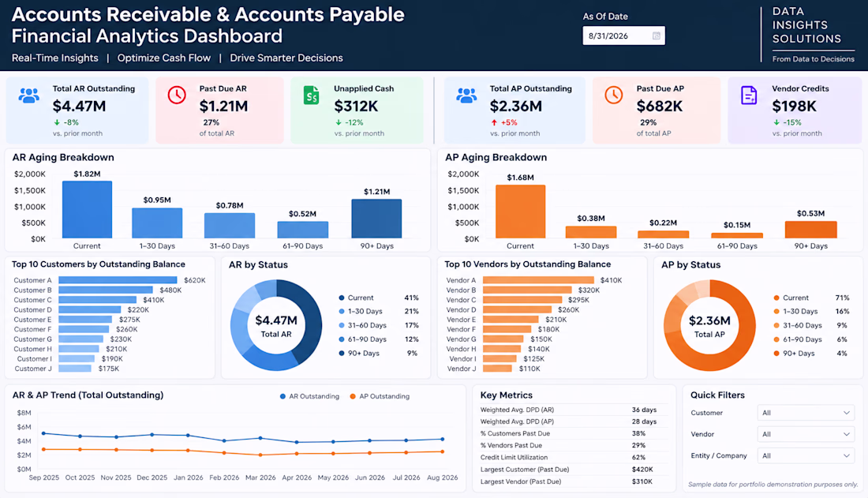The image size is (868, 498).
Task: Click the Credit Limit Utilization 62% value
Action: 639,458
